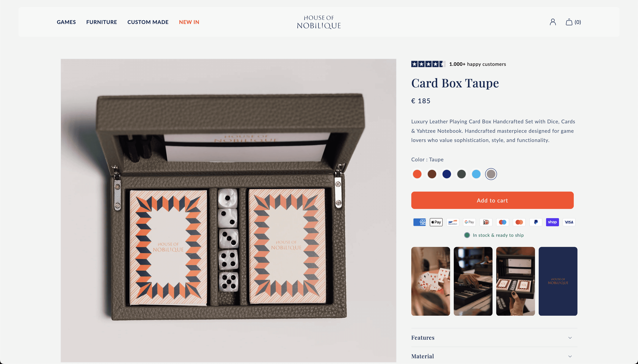This screenshot has height=364, width=638.
Task: Click the Shop Pay payment icon
Action: (552, 222)
